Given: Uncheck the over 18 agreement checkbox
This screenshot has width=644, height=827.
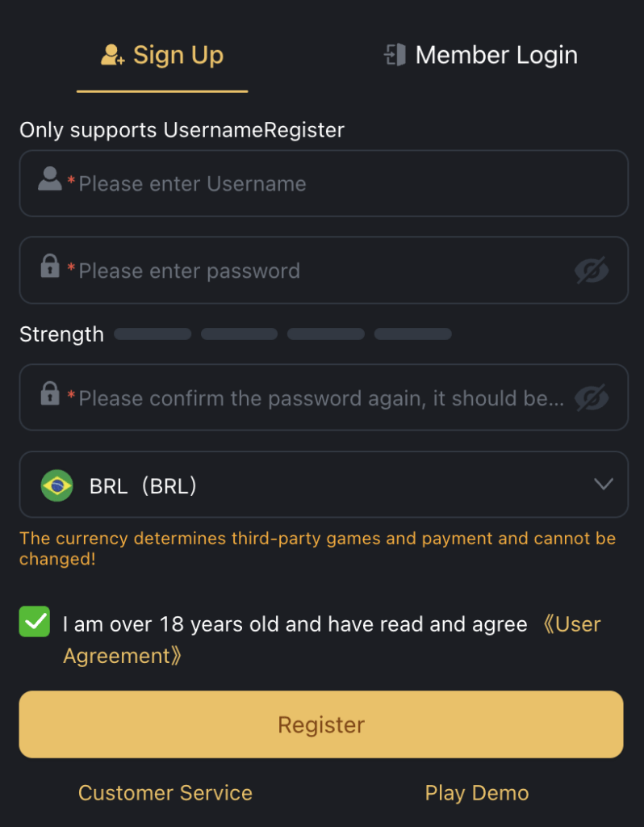Looking at the screenshot, I should pos(35,622).
